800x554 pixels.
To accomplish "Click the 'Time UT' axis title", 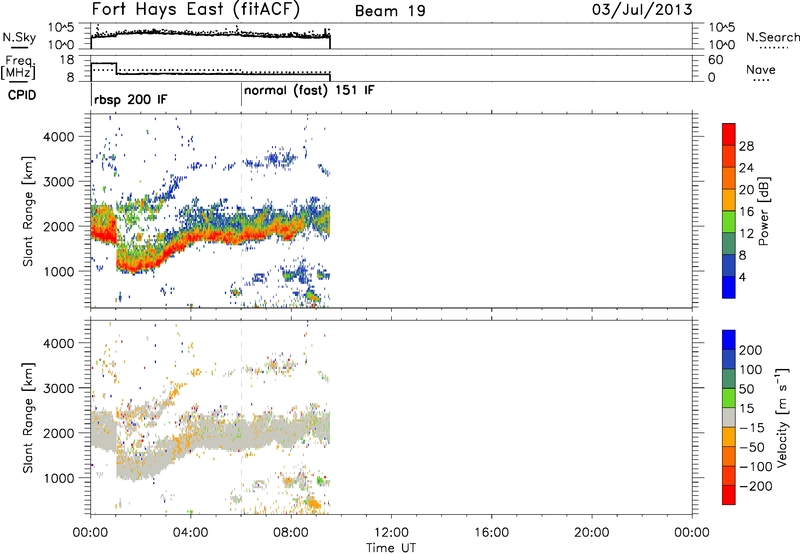I will [x=391, y=548].
